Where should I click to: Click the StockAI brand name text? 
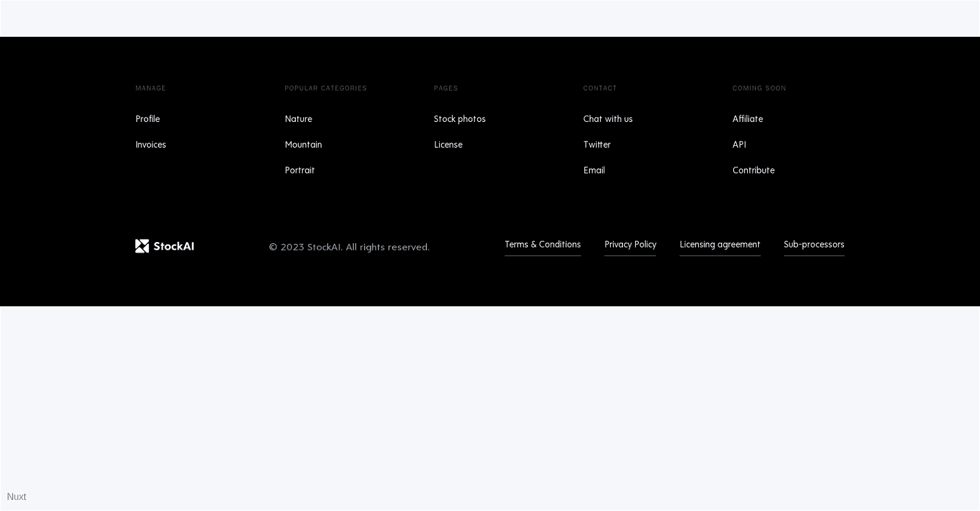[173, 246]
